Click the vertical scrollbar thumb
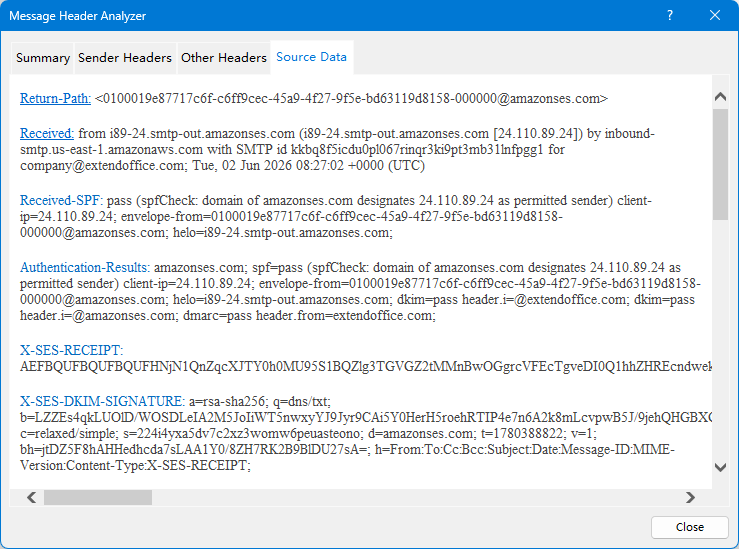 pos(720,164)
